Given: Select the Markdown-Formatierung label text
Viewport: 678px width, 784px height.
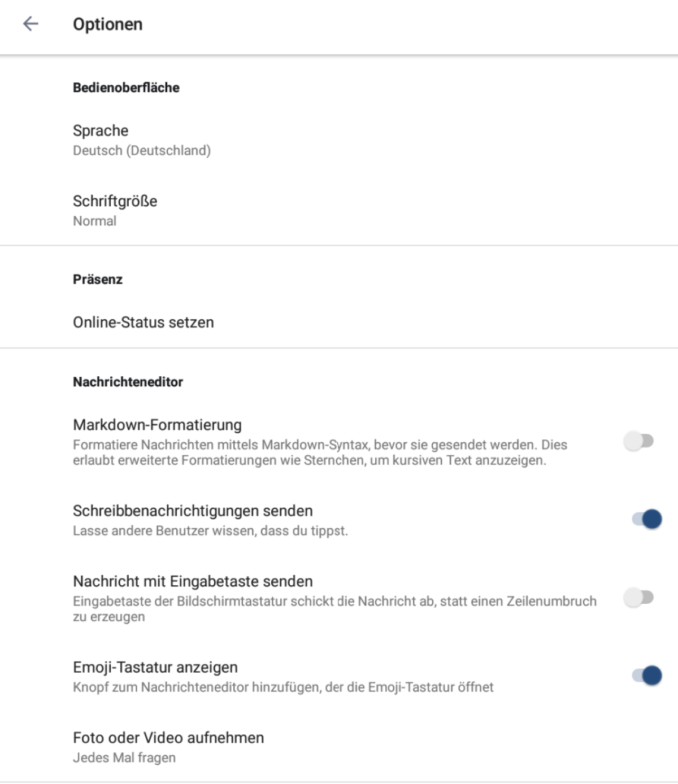Looking at the screenshot, I should pos(157,425).
